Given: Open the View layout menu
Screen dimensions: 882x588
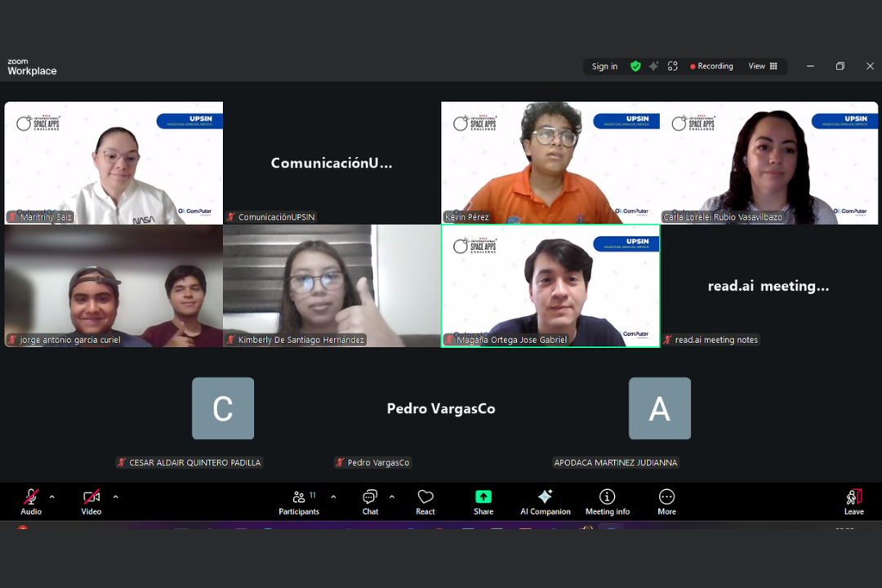Looking at the screenshot, I should pyautogui.click(x=763, y=66).
